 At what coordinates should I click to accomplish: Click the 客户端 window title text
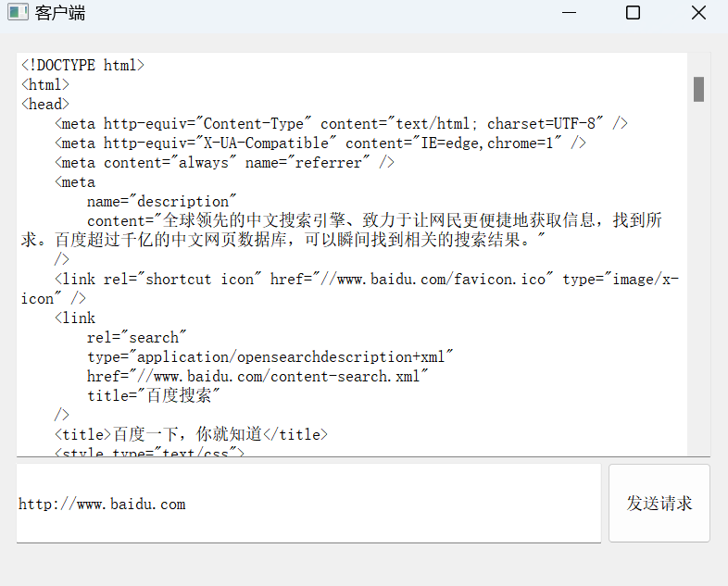[x=60, y=13]
